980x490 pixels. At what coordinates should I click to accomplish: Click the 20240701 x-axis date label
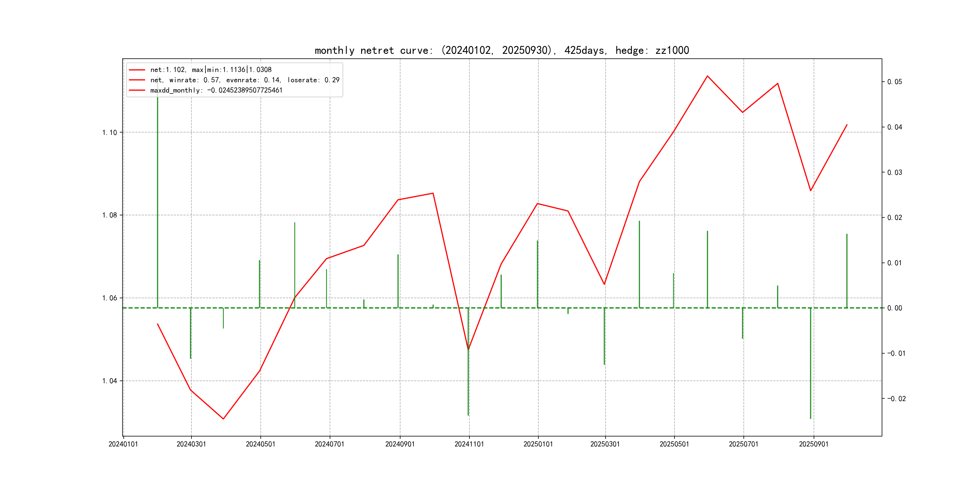[329, 444]
